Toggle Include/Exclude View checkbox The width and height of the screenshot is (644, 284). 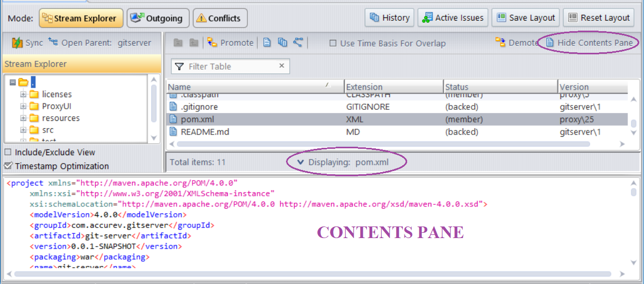pyautogui.click(x=8, y=153)
